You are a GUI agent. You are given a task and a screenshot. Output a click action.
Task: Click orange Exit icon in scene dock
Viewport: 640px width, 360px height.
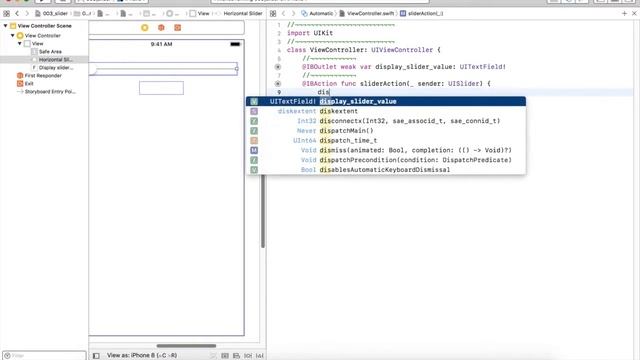coord(178,28)
